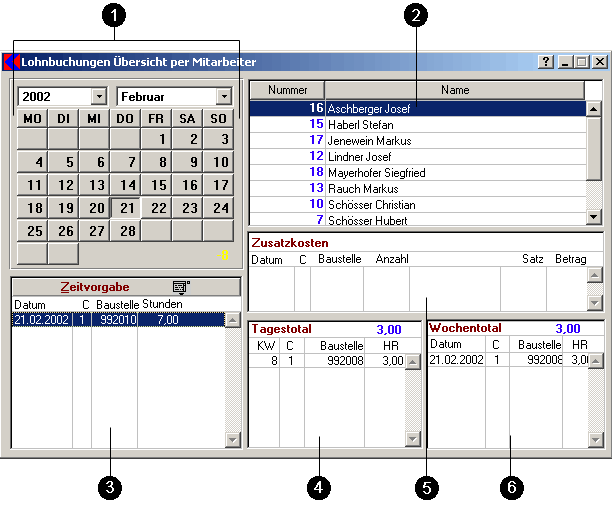This screenshot has width=613, height=510.
Task: Click the Zusatzkosten scroll down arrow
Action: click(594, 303)
